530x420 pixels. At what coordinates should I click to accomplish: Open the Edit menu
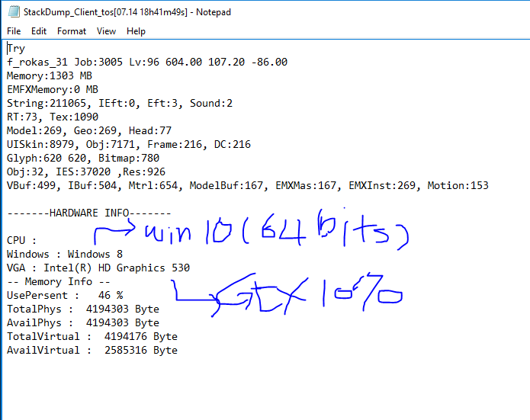[39, 31]
